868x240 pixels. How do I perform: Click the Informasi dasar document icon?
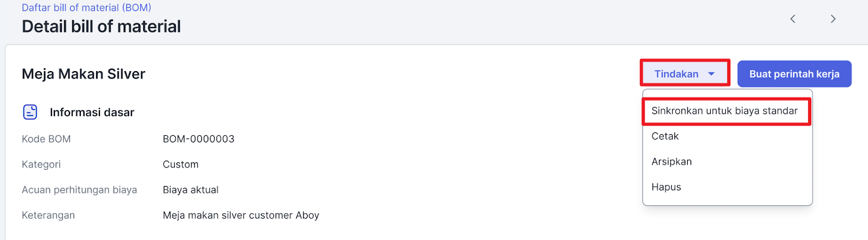click(x=30, y=112)
